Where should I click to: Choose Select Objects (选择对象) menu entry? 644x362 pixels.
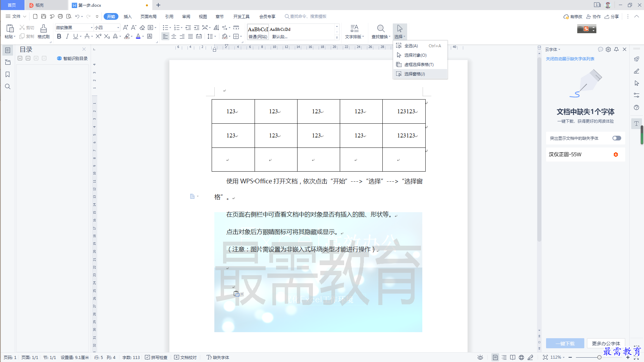[420, 55]
